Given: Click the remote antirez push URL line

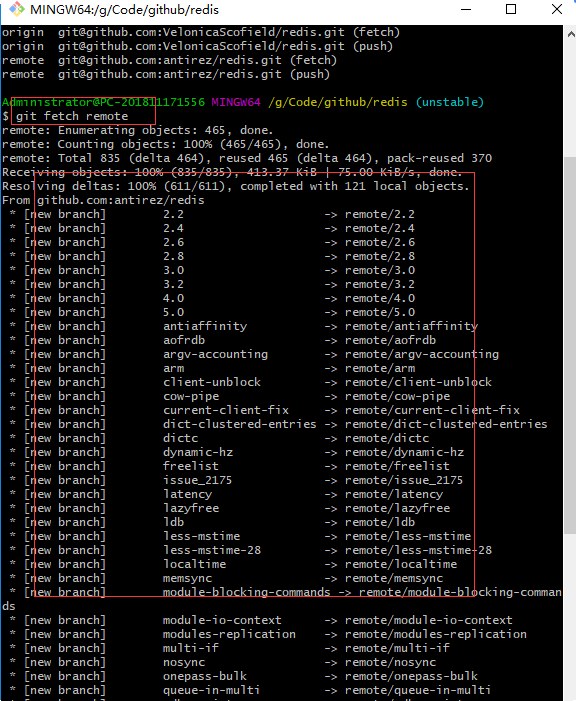Looking at the screenshot, I should [166, 74].
